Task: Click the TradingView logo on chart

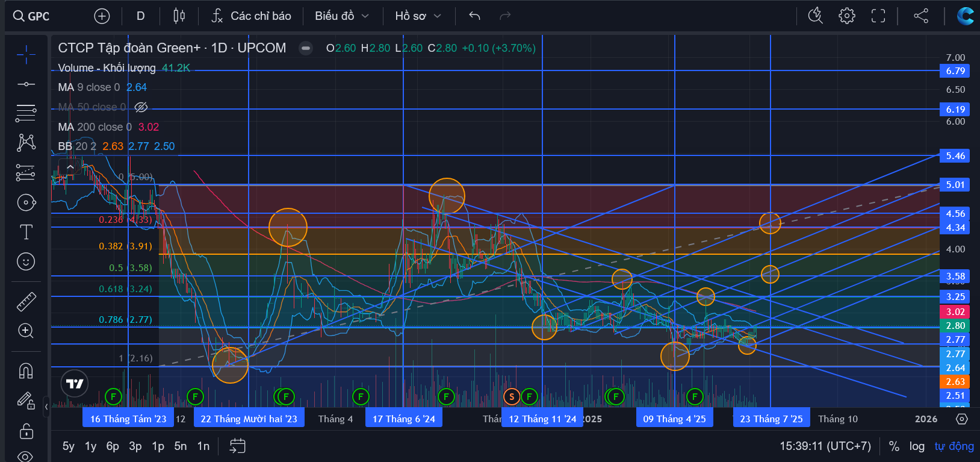Action: coord(75,384)
